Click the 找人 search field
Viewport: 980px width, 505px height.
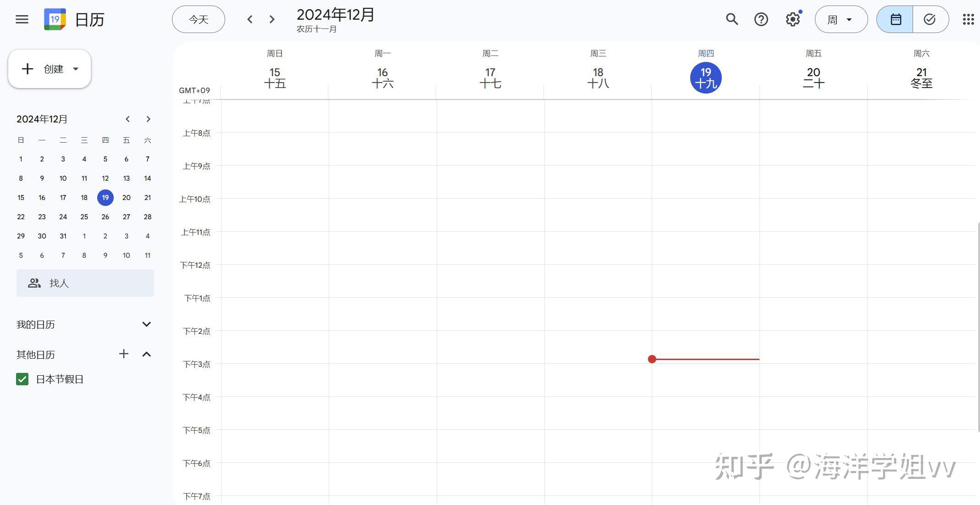(85, 283)
